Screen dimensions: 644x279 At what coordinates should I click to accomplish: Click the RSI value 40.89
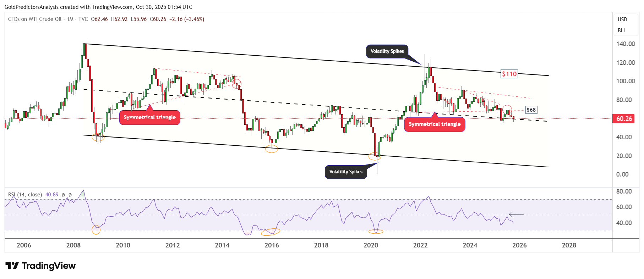point(52,195)
